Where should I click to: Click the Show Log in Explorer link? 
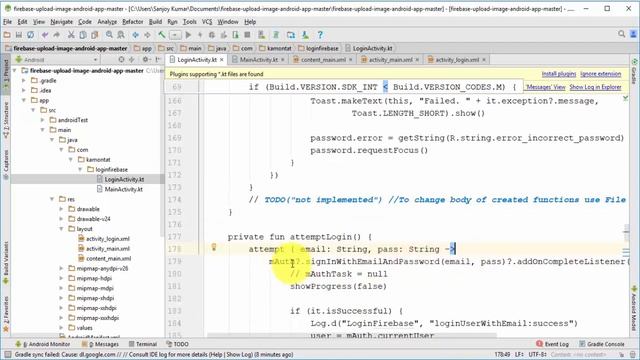click(x=595, y=87)
